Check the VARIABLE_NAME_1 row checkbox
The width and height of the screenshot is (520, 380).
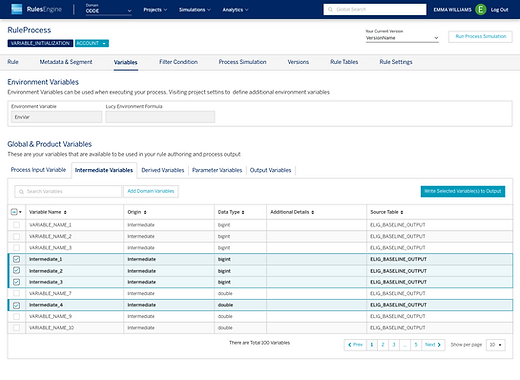(16, 225)
